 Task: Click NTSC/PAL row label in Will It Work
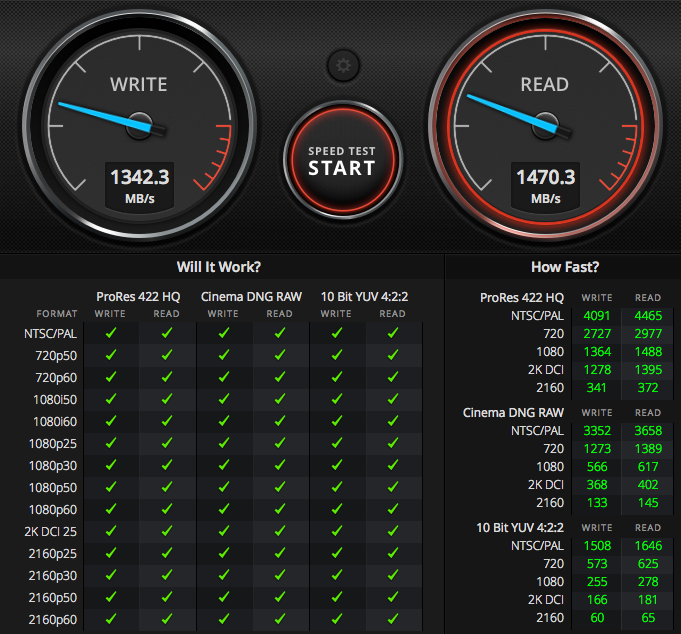[50, 334]
